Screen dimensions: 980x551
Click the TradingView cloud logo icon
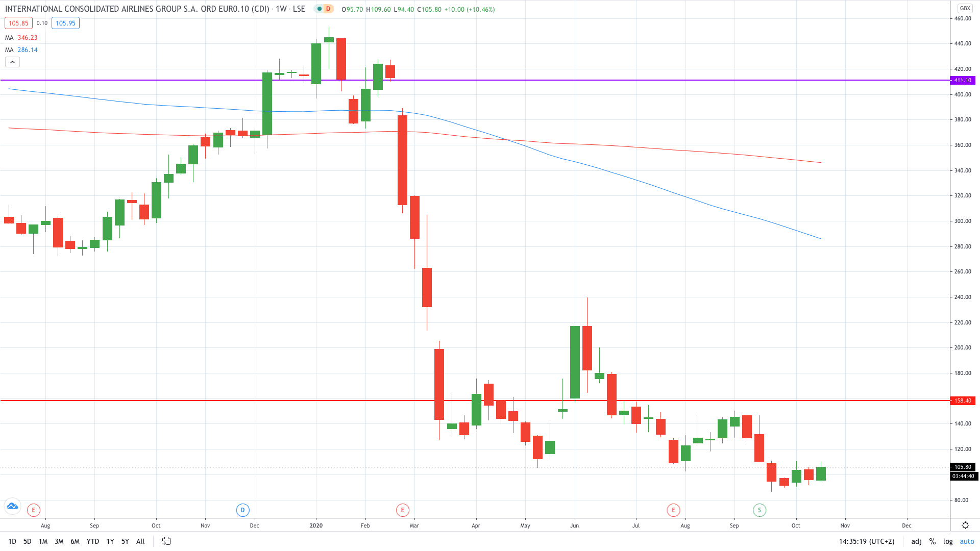(12, 506)
